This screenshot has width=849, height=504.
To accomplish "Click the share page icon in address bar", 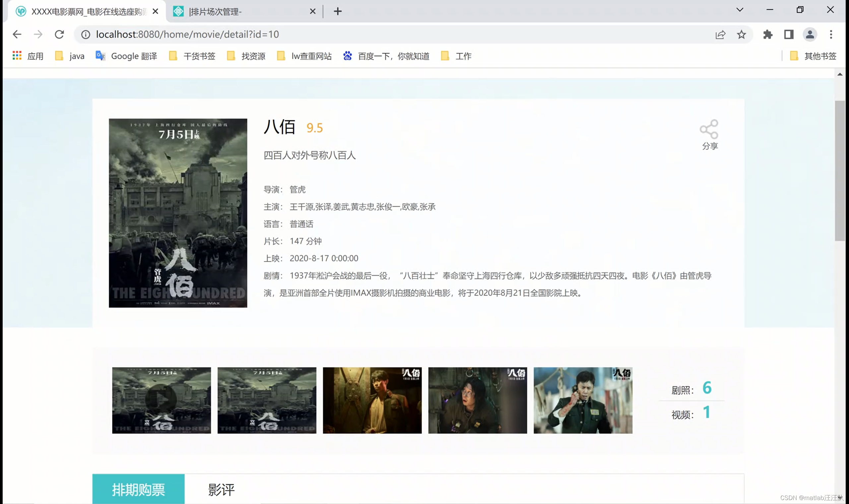I will tap(720, 34).
